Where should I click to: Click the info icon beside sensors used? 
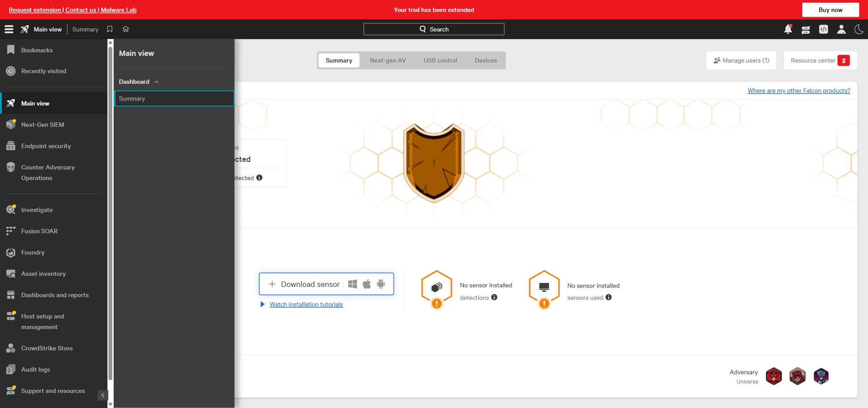click(609, 298)
